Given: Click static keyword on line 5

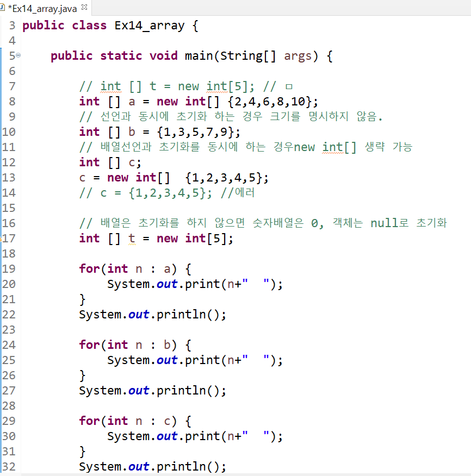Looking at the screenshot, I should [121, 56].
